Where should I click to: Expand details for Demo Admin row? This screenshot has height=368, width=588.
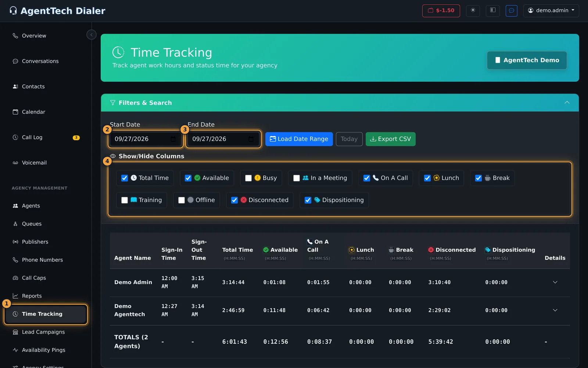point(555,282)
